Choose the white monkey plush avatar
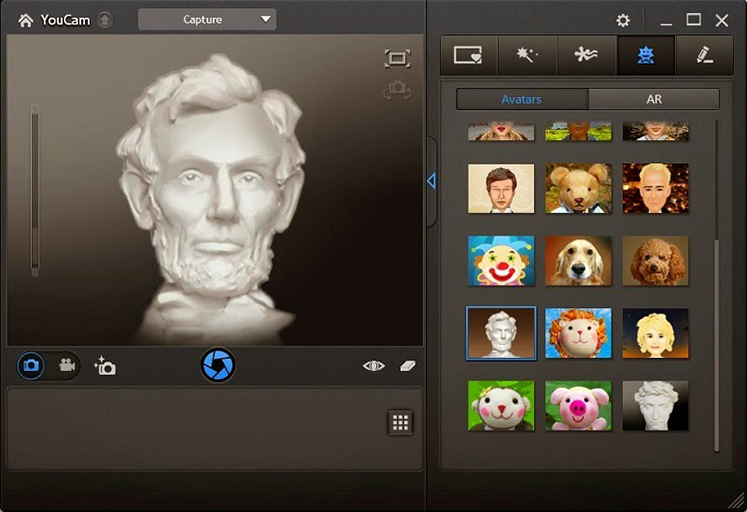The image size is (747, 512). point(501,406)
